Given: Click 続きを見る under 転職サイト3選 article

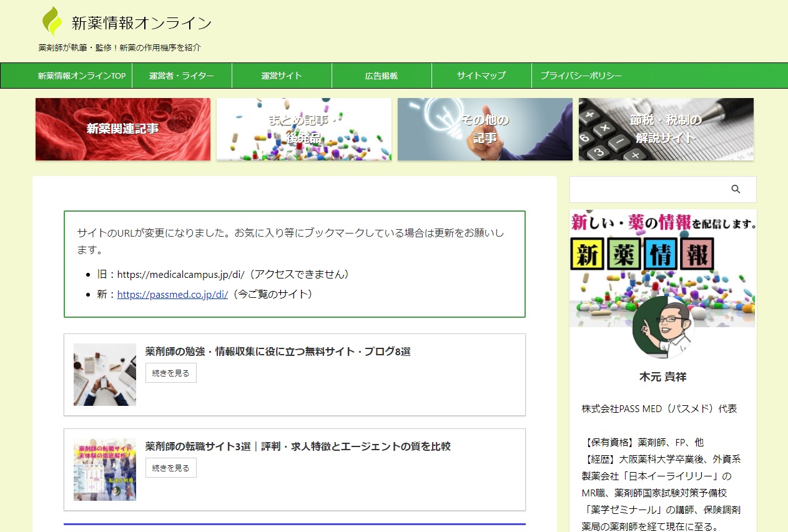Looking at the screenshot, I should [171, 468].
